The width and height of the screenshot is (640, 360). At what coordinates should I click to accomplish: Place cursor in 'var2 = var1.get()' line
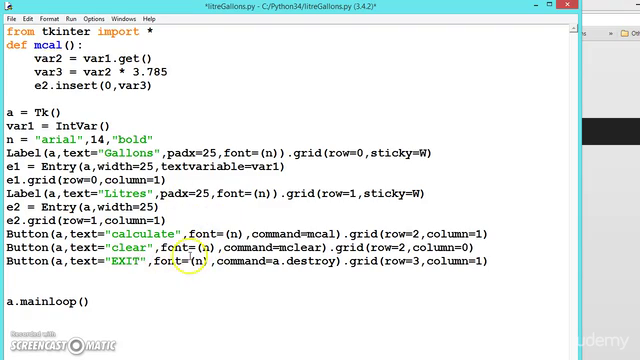tap(93, 58)
